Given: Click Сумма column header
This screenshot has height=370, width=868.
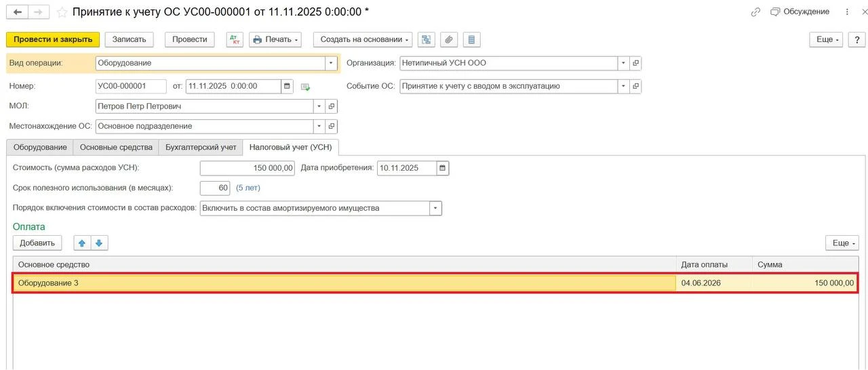Looking at the screenshot, I should click(x=805, y=264).
